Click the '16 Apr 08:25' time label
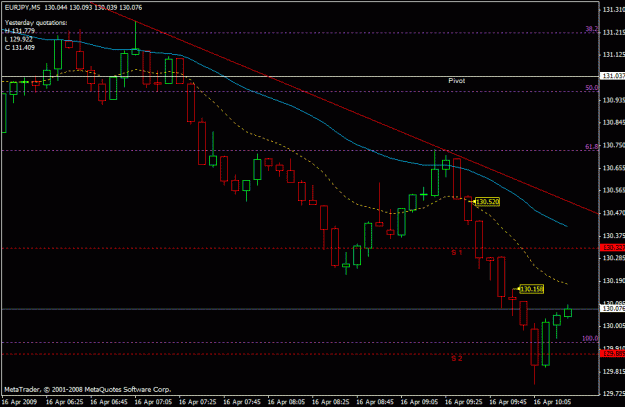This screenshot has height=407, width=625. point(331,402)
